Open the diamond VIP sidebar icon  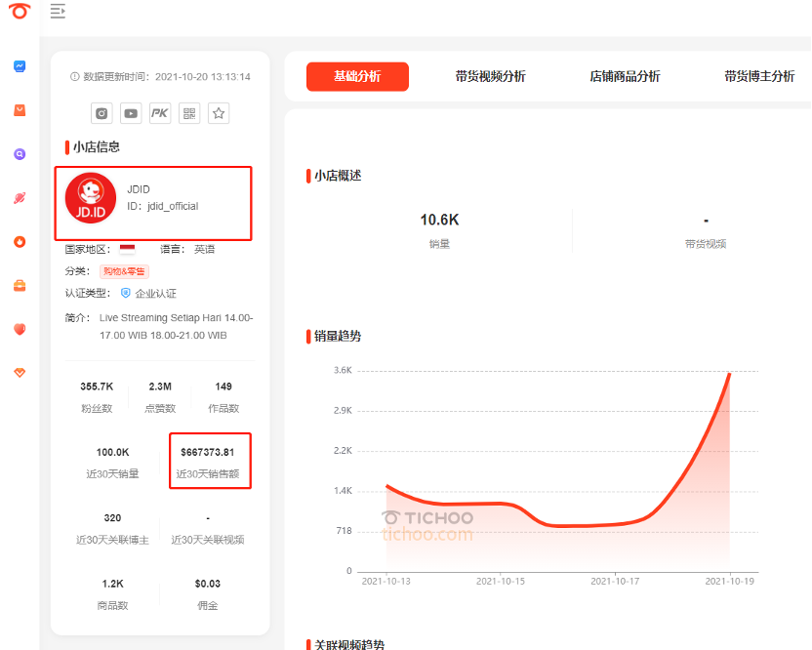(20, 373)
